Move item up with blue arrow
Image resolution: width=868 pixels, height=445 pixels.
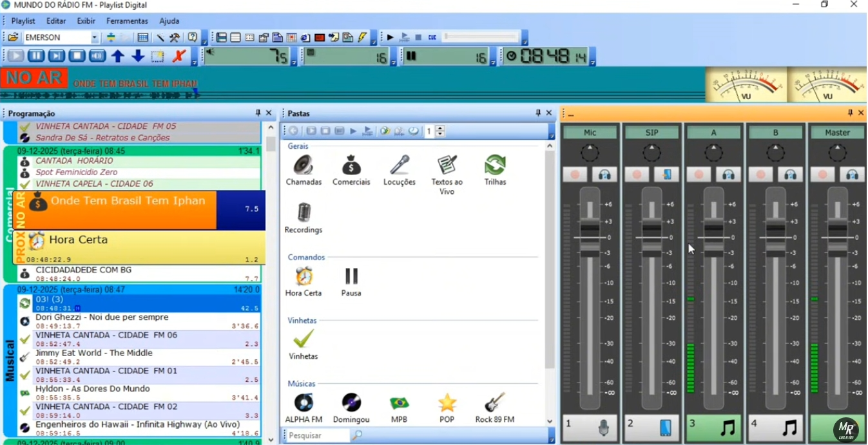117,57
